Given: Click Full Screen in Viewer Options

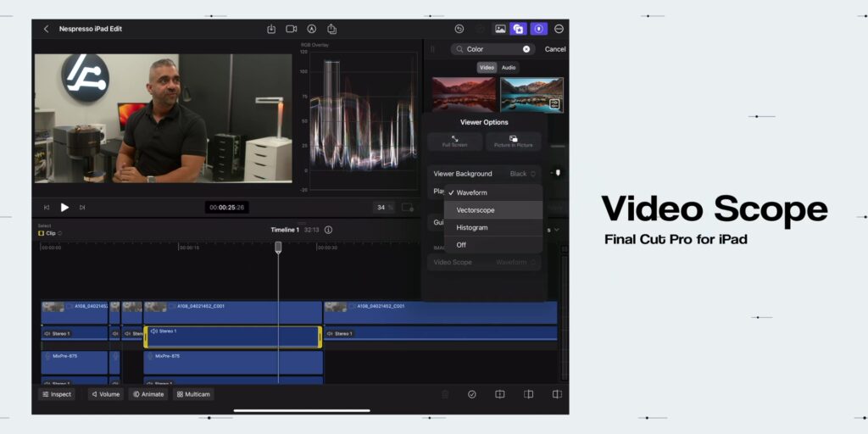Looking at the screenshot, I should pos(454,142).
